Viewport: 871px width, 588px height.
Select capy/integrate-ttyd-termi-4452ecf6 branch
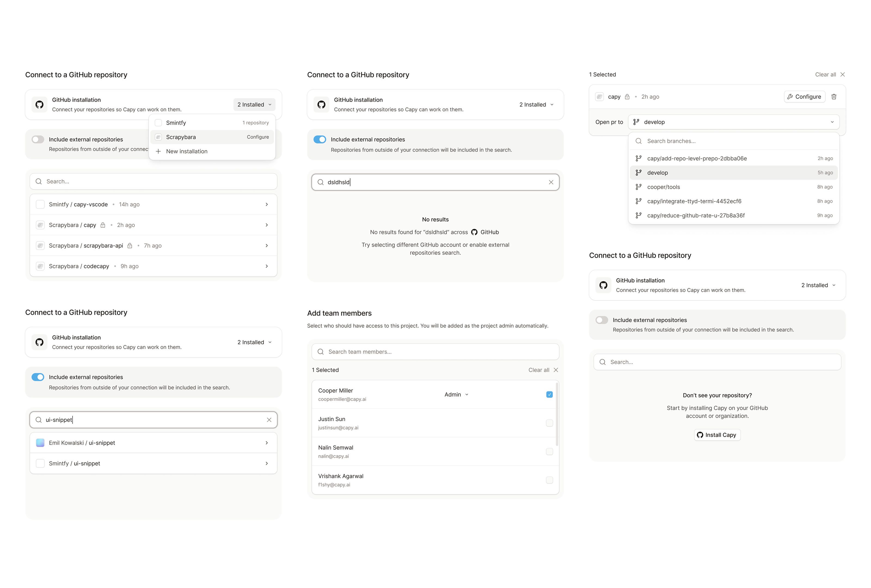(694, 201)
